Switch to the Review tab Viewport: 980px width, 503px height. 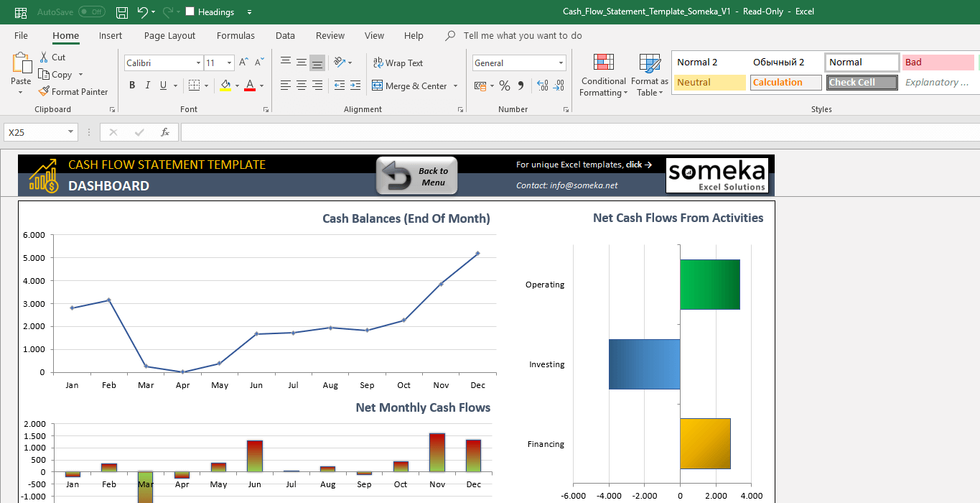pos(330,35)
